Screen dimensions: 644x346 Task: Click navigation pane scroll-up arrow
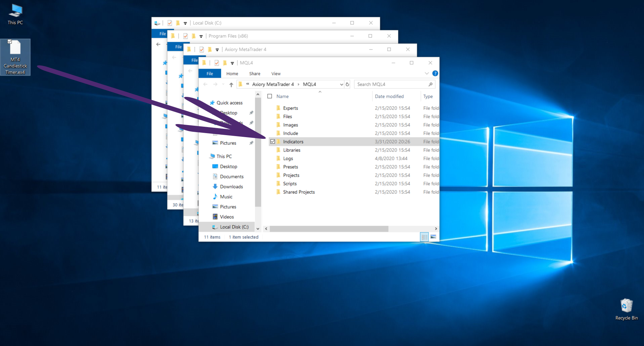[258, 95]
